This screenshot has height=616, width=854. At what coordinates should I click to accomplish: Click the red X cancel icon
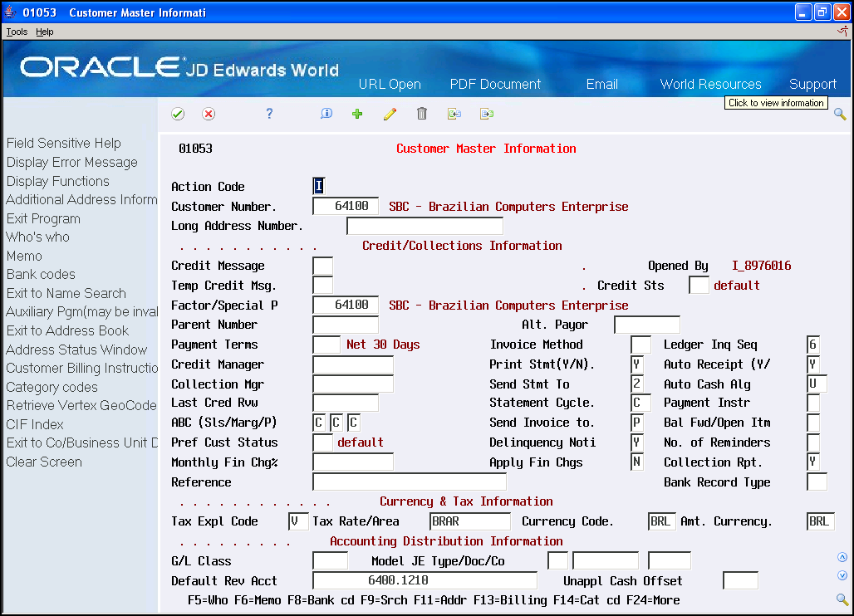(209, 114)
